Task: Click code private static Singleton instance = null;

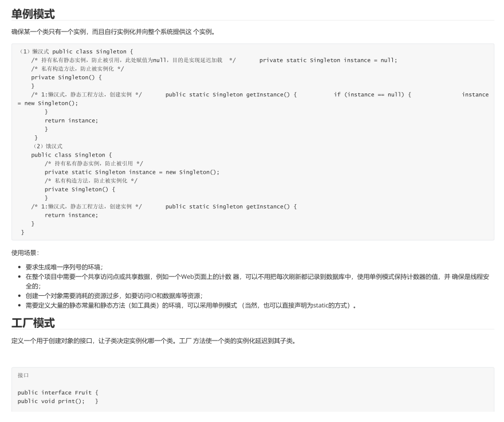Action: 328,60
